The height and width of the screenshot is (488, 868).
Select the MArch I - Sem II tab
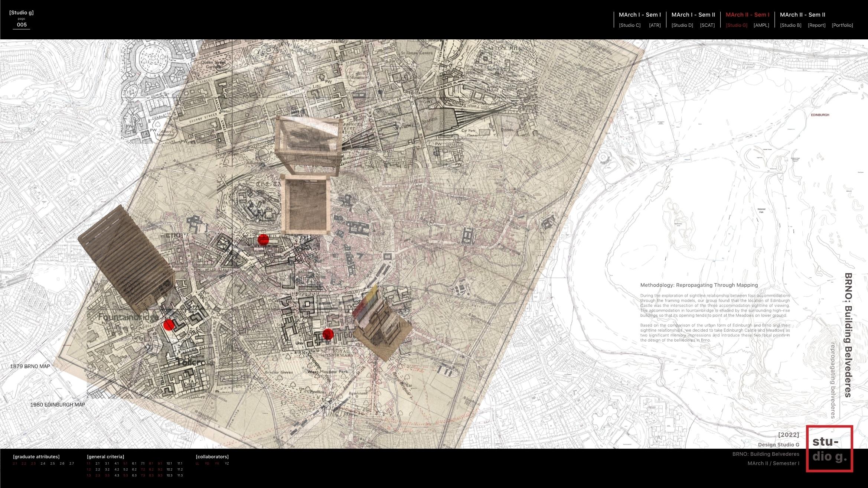pos(693,15)
